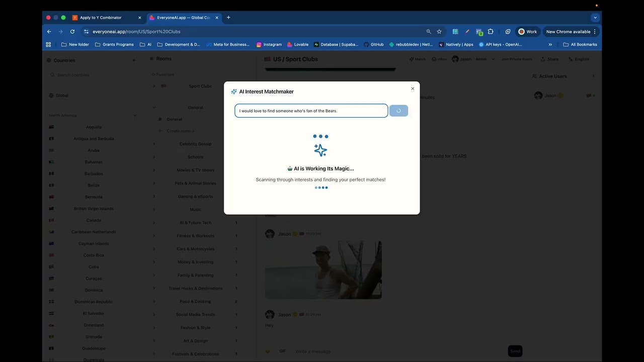The height and width of the screenshot is (362, 644).
Task: Bookmark this page with the star icon
Action: tap(439, 32)
